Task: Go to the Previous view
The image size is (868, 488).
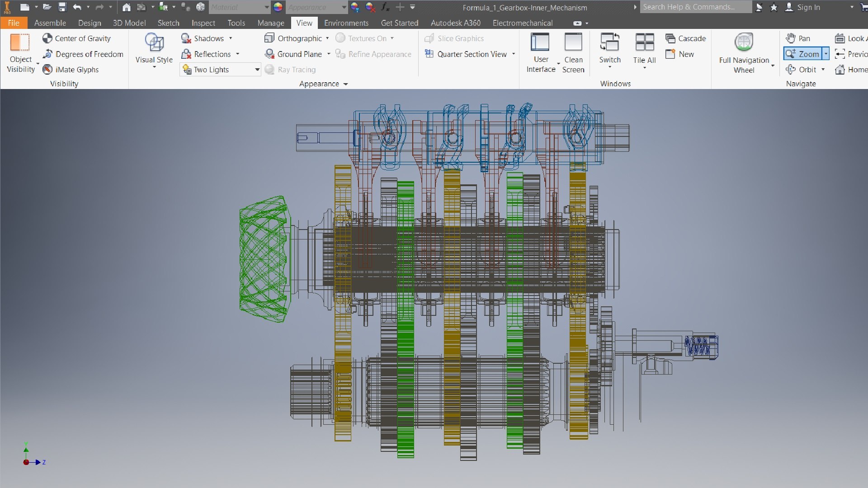Action: (x=851, y=54)
